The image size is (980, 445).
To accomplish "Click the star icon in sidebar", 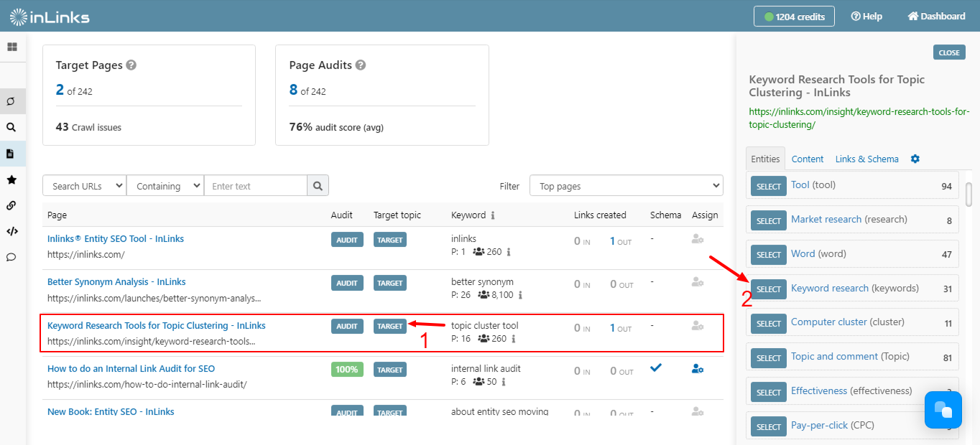I will click(x=11, y=179).
